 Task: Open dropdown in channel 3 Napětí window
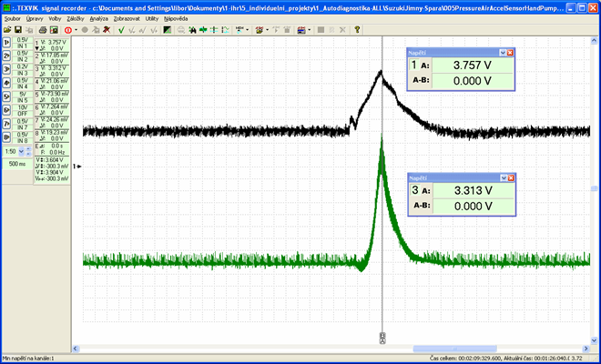click(x=504, y=177)
